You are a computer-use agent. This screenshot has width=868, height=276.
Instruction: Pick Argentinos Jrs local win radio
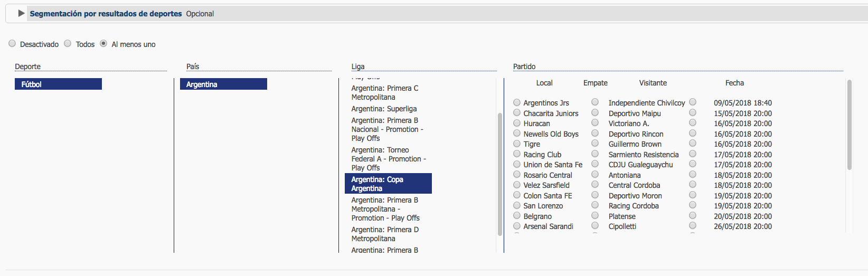coord(517,102)
